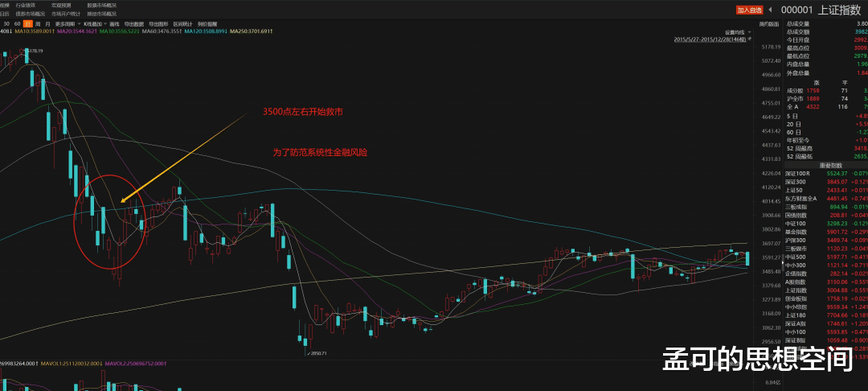Viewport: 868px width, 391px height.
Task: Select the 创业板指 index row
Action: pos(826,298)
